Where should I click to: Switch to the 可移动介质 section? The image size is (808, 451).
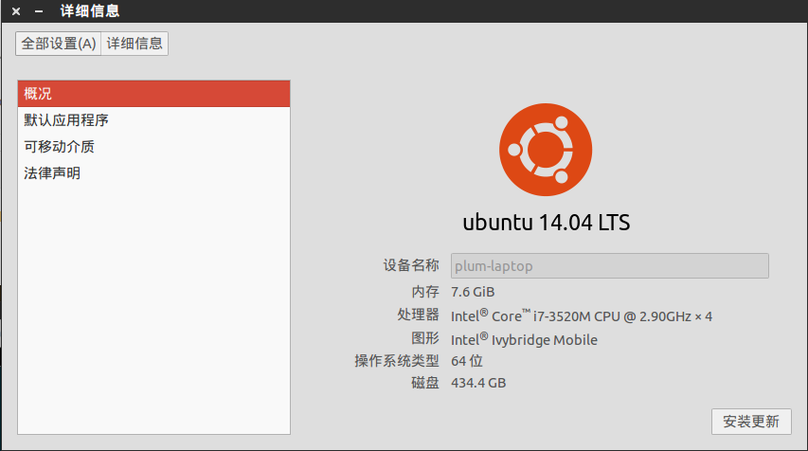[x=59, y=147]
